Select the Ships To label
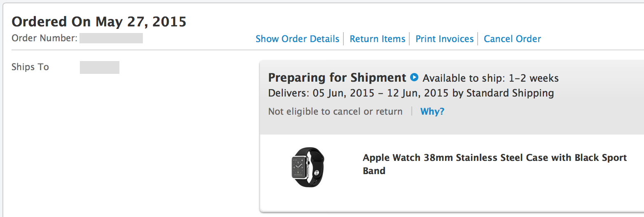The height and width of the screenshot is (217, 644). [x=30, y=67]
